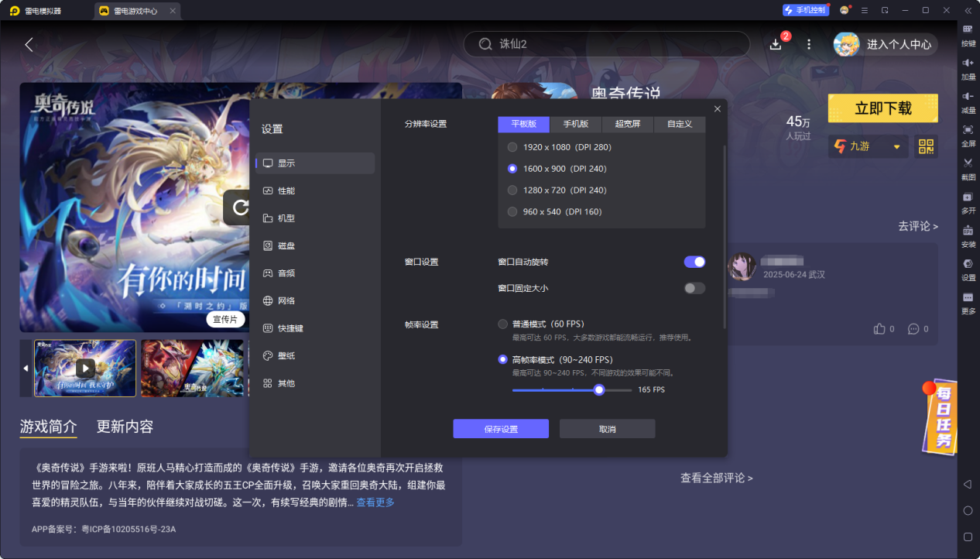
Task: Click the yellow 立即下载 button
Action: (x=882, y=108)
